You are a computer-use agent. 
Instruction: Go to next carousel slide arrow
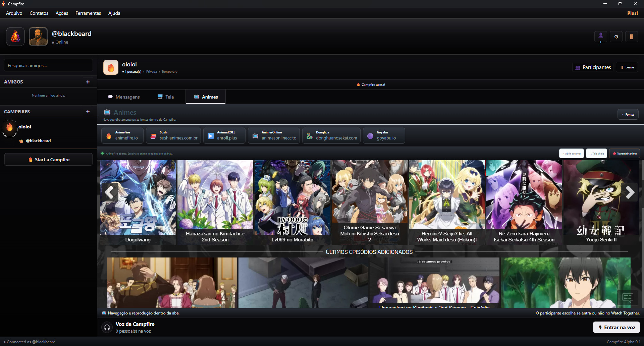pyautogui.click(x=630, y=192)
